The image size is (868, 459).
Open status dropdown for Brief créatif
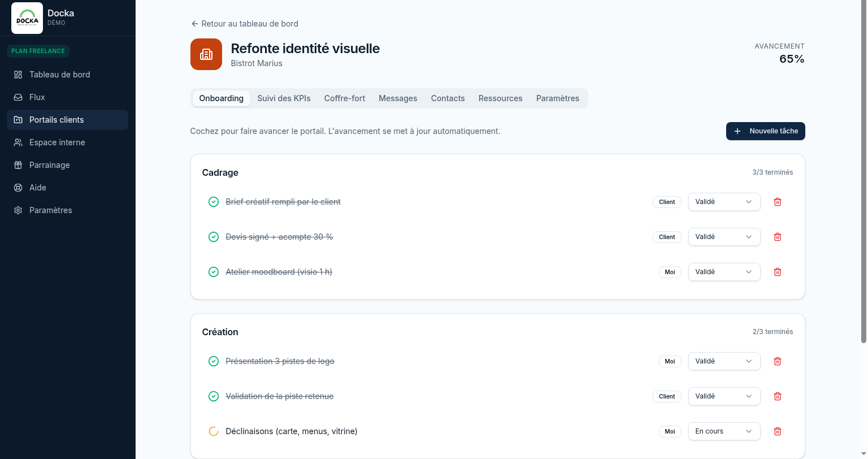point(724,202)
